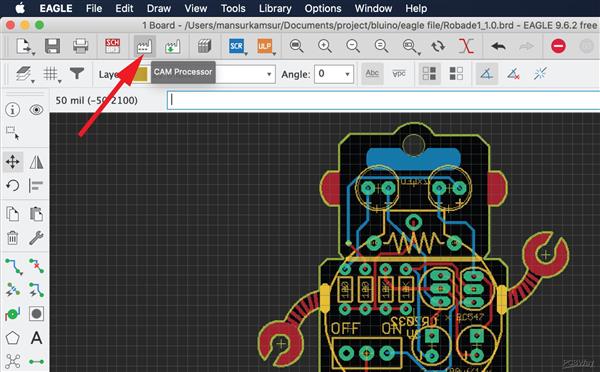Click the Stop command red icon

[558, 46]
